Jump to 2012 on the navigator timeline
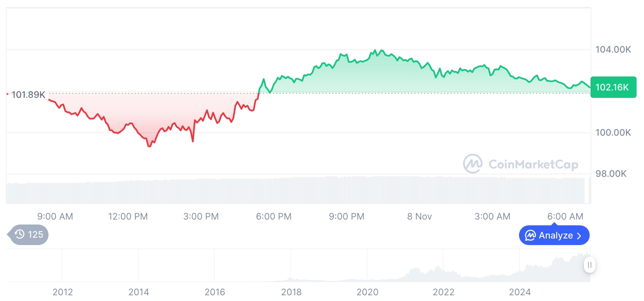Viewport: 644px width, 301px height. [x=63, y=292]
